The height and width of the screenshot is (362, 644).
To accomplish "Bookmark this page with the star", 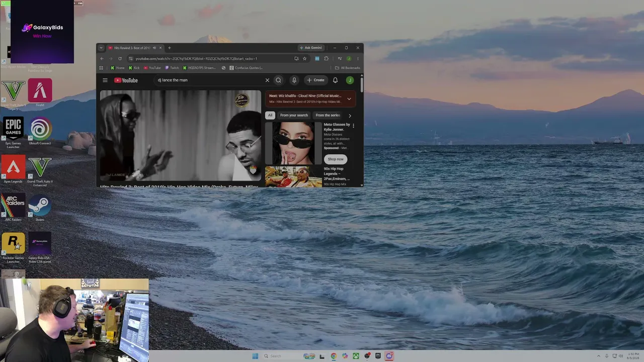I will [304, 58].
